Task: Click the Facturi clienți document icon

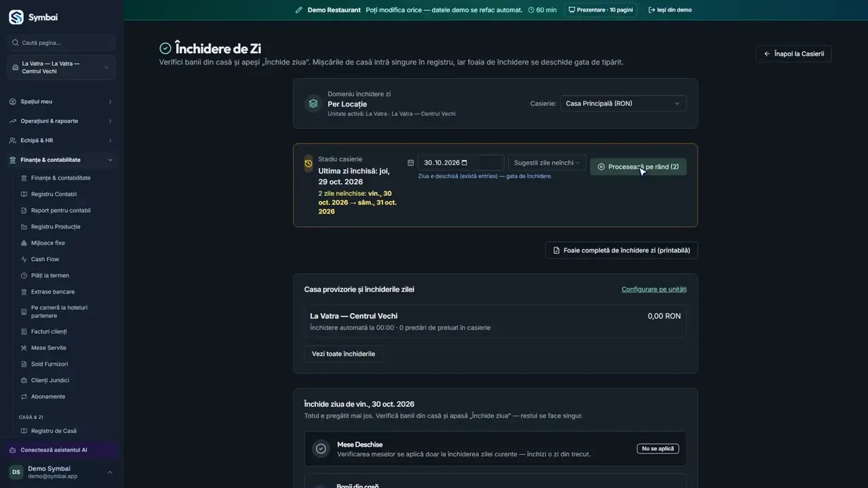Action: click(24, 331)
